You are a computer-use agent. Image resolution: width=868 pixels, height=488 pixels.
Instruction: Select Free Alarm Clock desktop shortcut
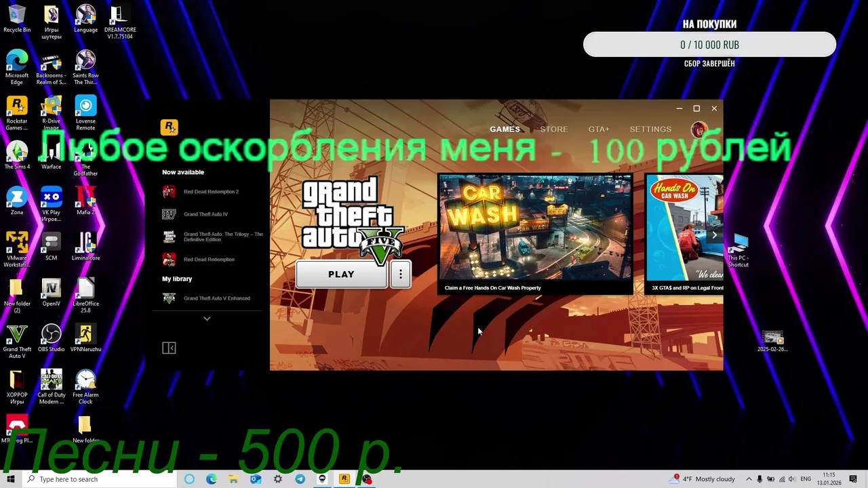pyautogui.click(x=85, y=386)
